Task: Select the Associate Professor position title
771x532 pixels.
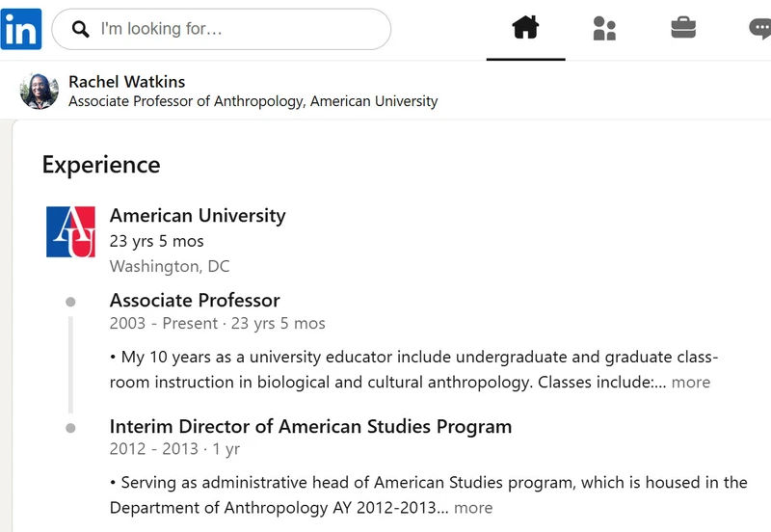Action: coord(195,300)
